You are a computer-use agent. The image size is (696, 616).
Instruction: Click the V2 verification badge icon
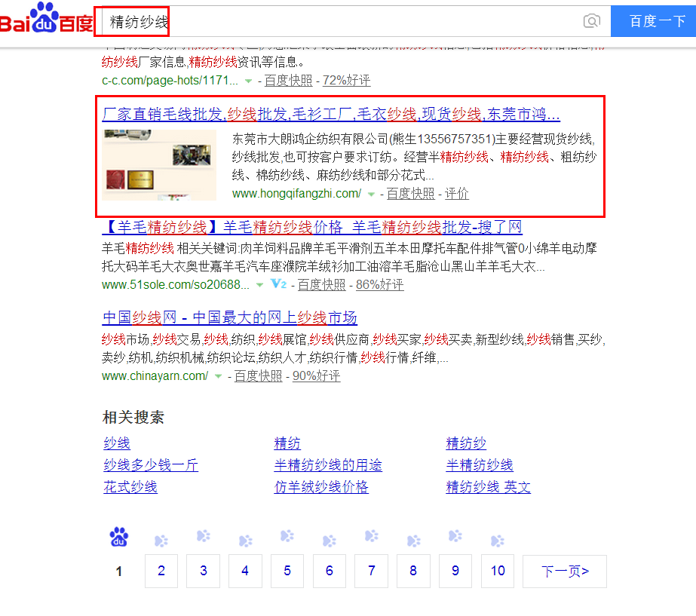[278, 284]
